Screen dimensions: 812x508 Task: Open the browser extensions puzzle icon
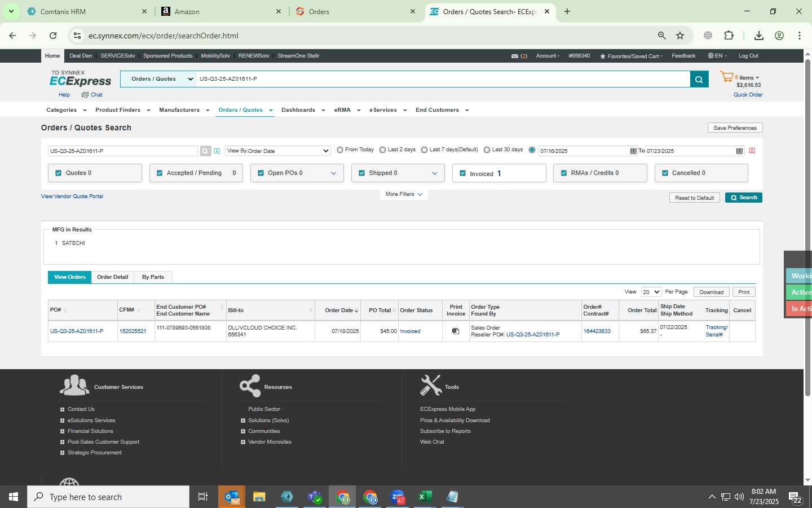(729, 36)
